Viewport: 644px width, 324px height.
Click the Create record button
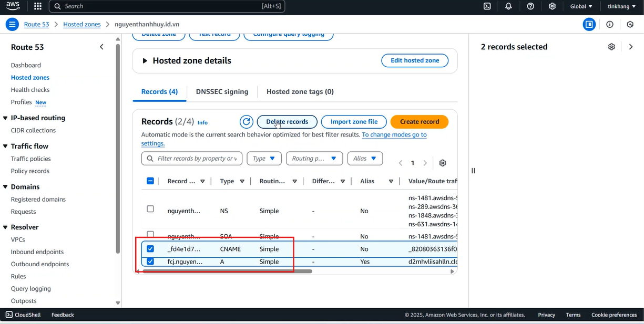coord(420,122)
